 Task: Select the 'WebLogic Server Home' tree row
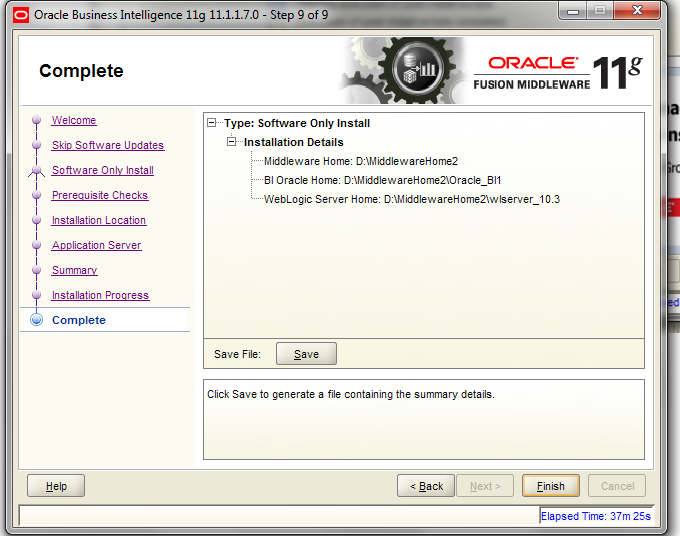pos(412,199)
